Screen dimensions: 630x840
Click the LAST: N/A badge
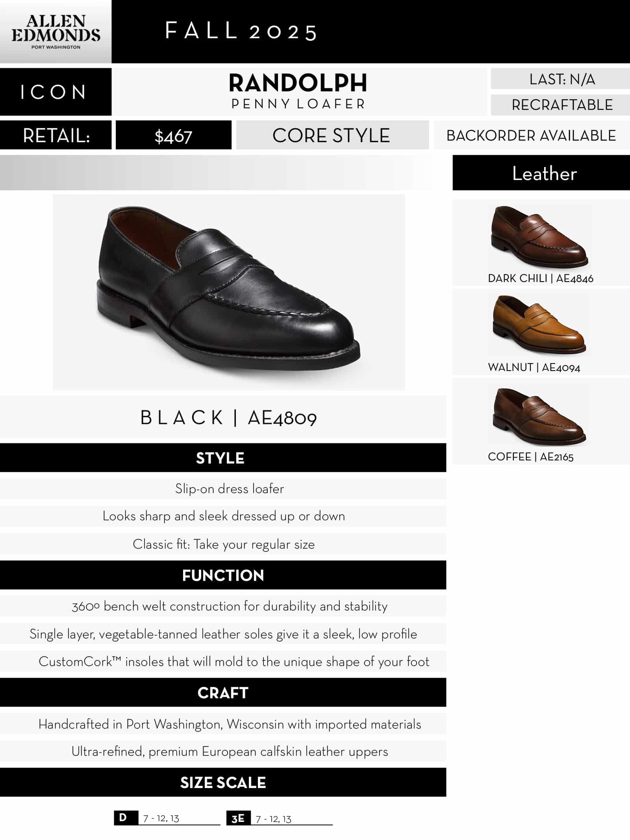click(562, 79)
